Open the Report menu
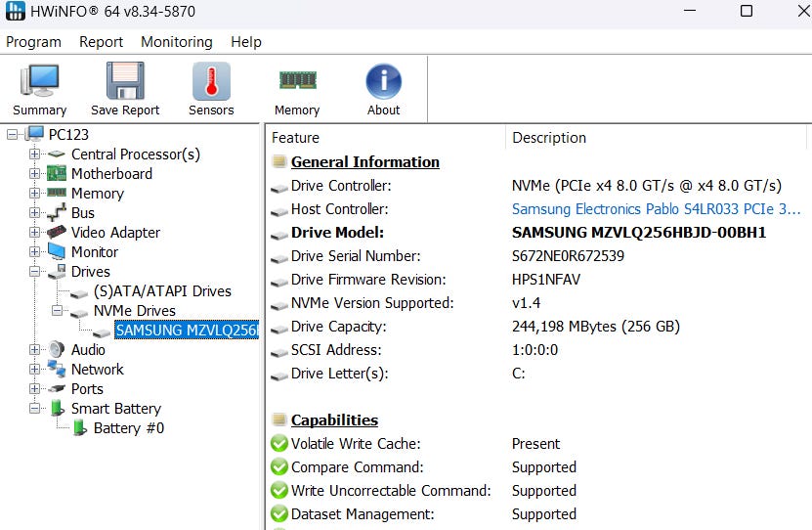Viewport: 812px width, 530px height. coord(101,42)
